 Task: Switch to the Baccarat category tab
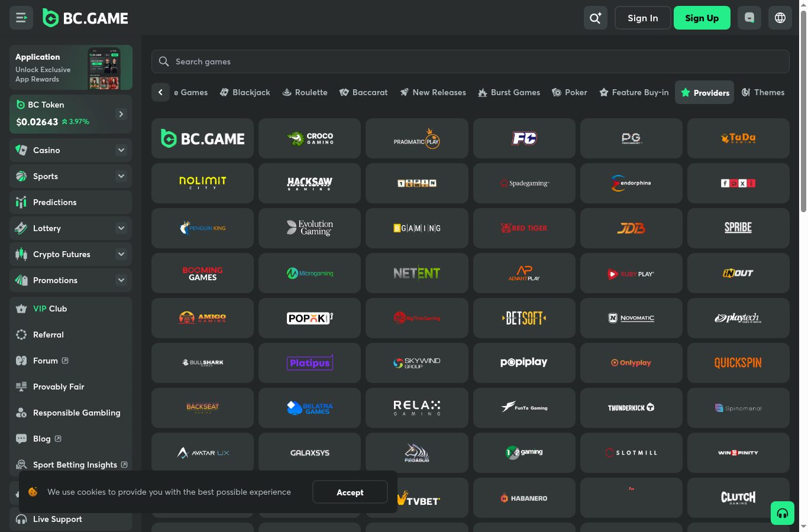[363, 92]
